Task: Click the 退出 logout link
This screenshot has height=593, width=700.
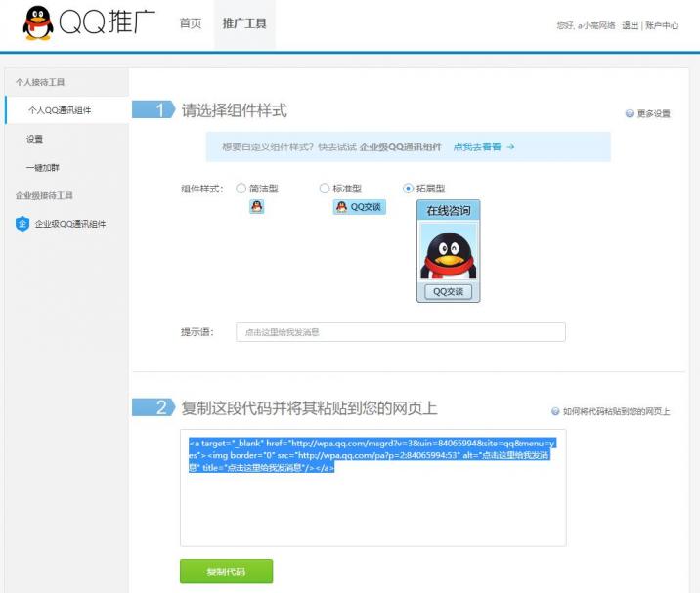Action: pos(630,25)
